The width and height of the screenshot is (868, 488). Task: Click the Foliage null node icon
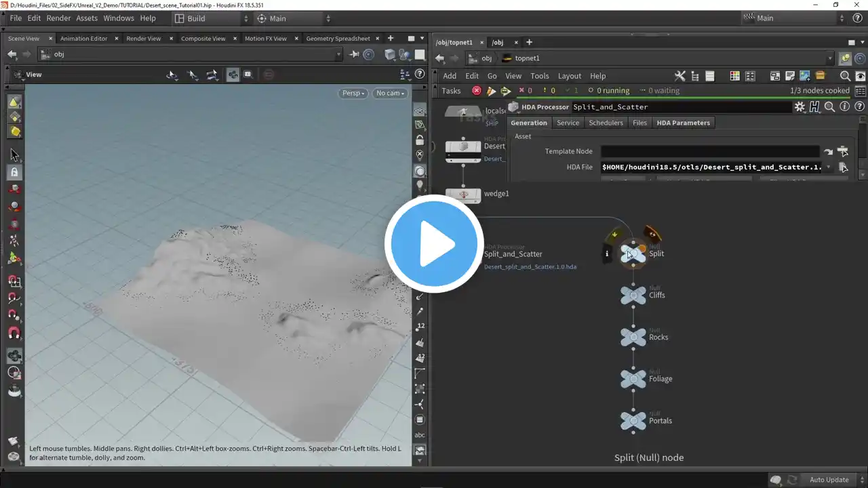click(x=633, y=379)
